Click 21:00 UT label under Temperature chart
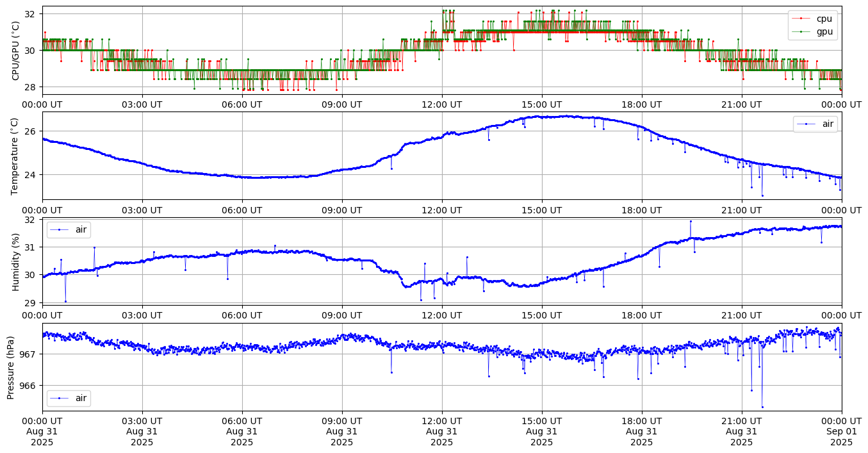 tap(742, 210)
